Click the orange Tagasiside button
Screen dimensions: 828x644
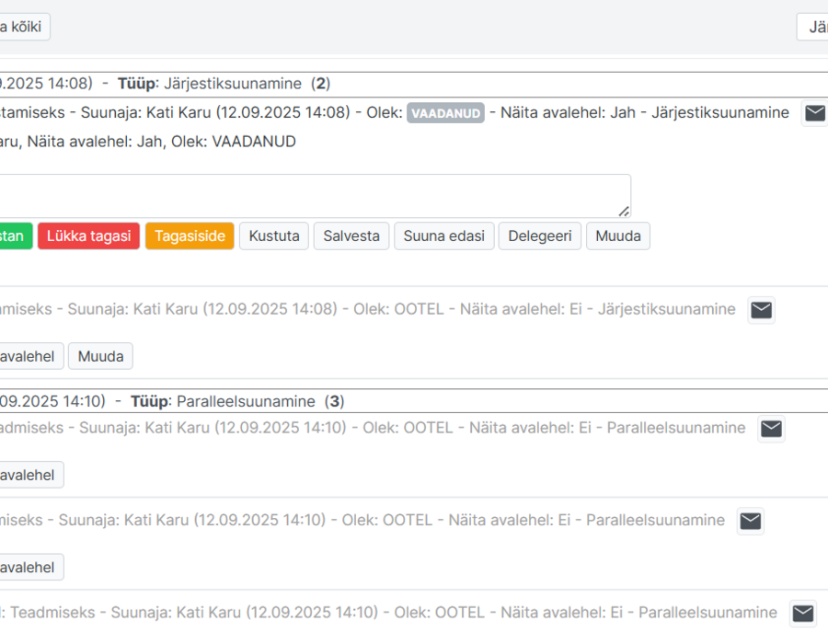tap(190, 236)
